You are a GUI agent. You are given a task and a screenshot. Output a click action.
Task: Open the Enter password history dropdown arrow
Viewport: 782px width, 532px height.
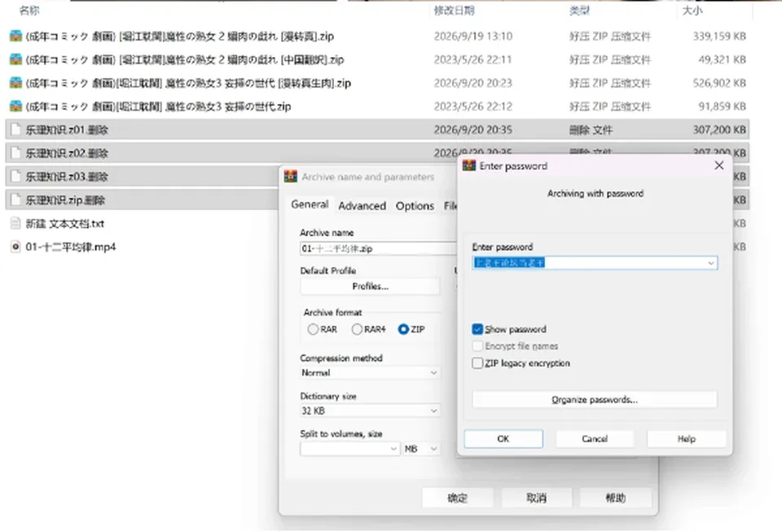tap(710, 263)
